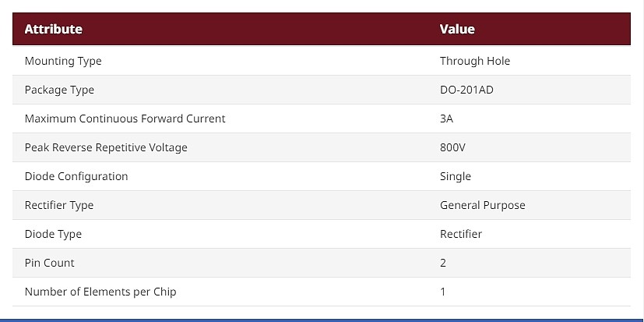Screen dimensions: 644x322
Task: Click the Single configuration value
Action: 456,176
